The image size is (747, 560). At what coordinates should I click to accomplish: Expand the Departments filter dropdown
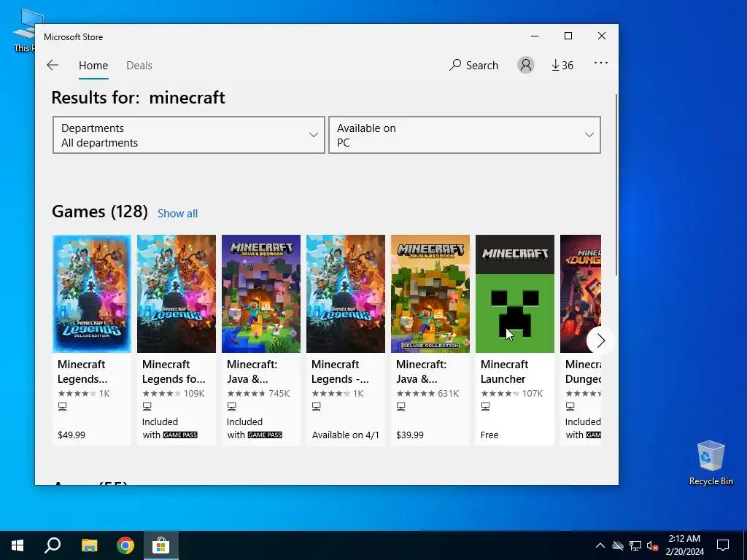click(x=189, y=135)
